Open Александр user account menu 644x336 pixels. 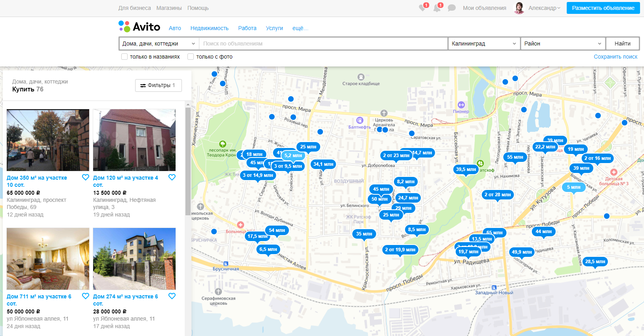click(544, 8)
